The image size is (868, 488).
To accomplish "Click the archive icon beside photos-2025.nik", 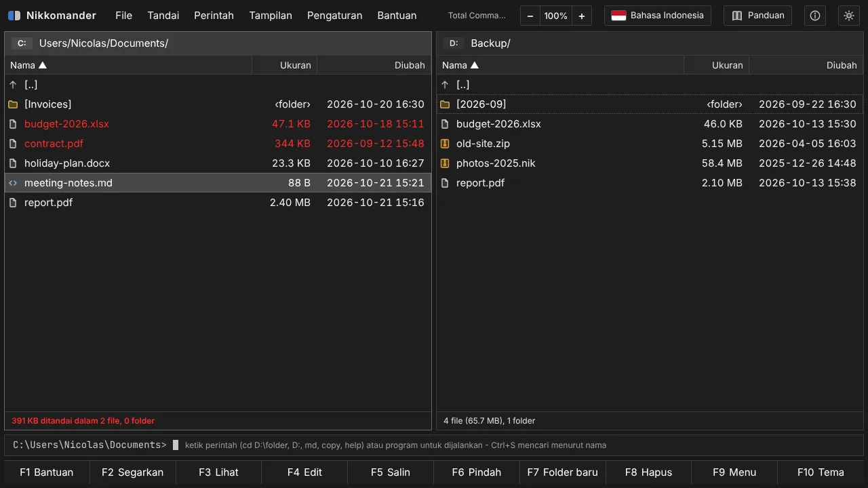I will [445, 163].
